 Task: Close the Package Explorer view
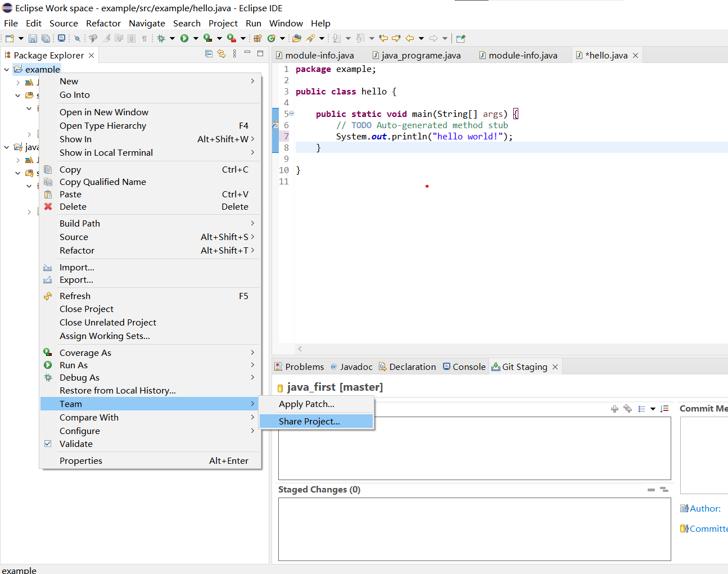[91, 55]
